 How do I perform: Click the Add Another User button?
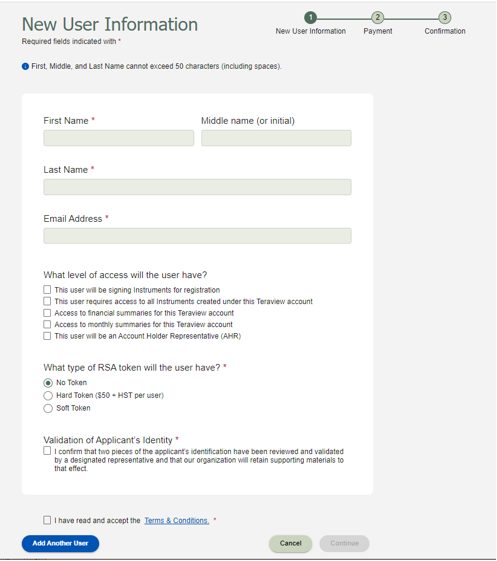point(60,543)
